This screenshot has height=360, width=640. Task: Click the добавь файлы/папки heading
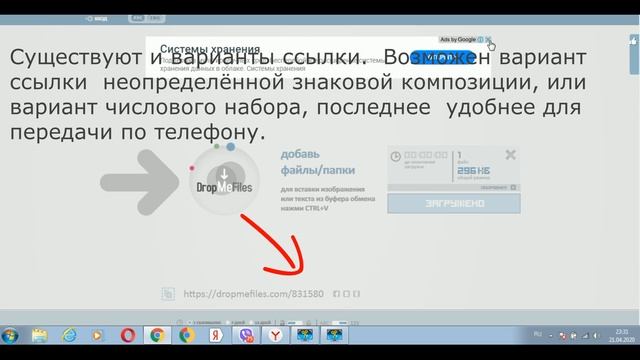click(318, 162)
